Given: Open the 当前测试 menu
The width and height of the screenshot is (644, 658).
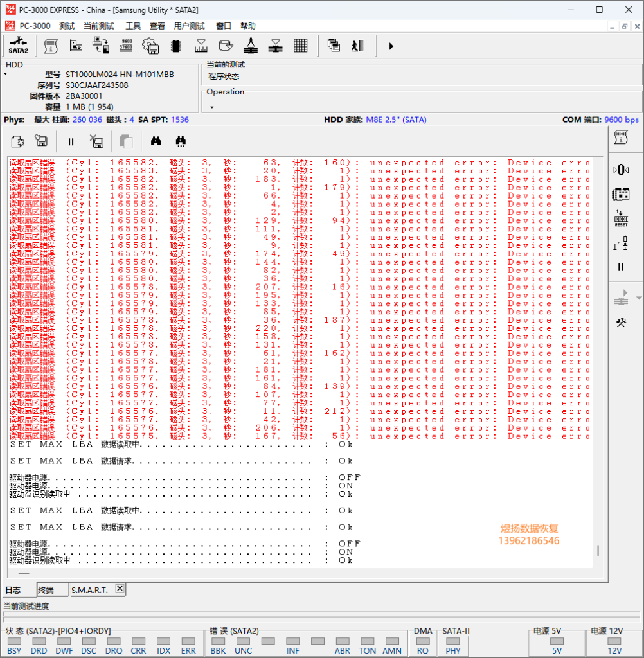Looking at the screenshot, I should (99, 26).
